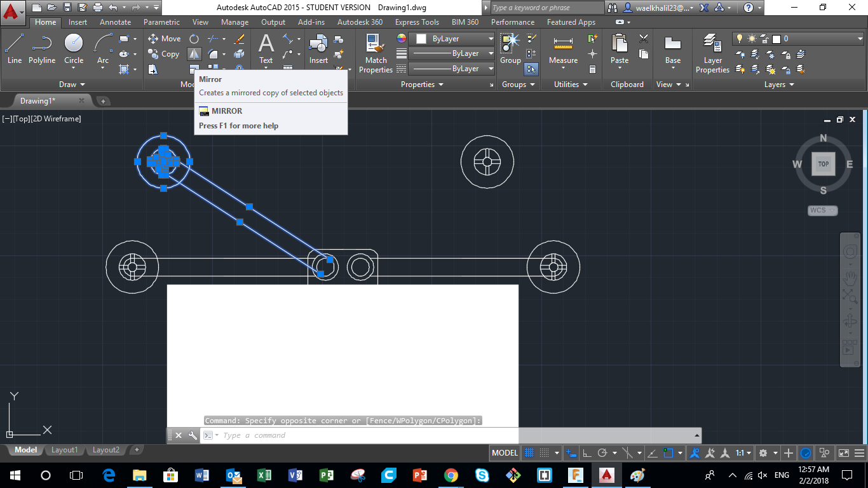The width and height of the screenshot is (868, 488).
Task: Open the object color ByLayer swatch dropdown
Action: pyautogui.click(x=452, y=39)
